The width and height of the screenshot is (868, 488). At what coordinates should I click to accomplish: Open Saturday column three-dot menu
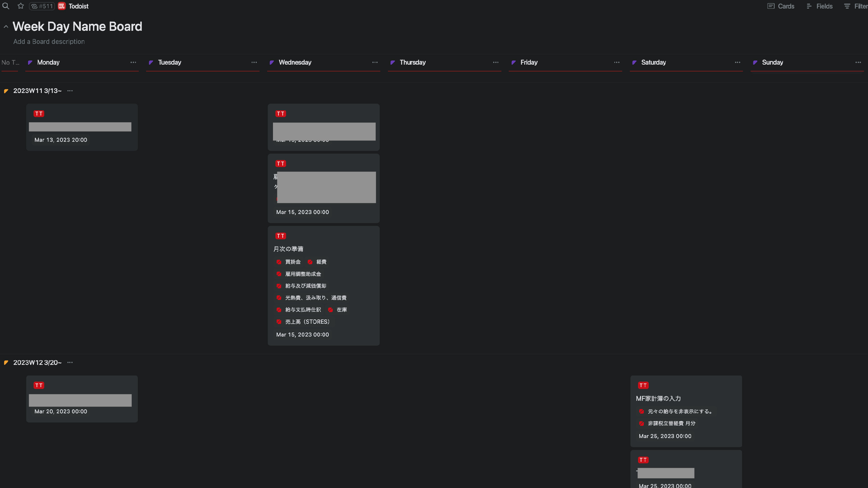[x=737, y=62]
